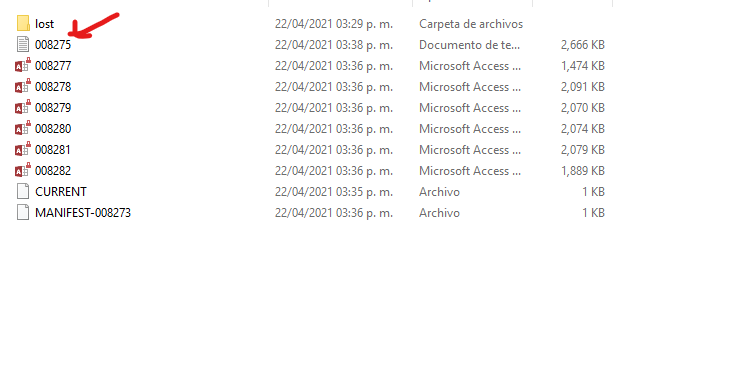The height and width of the screenshot is (379, 749).
Task: Select the lost folder name
Action: 44,24
